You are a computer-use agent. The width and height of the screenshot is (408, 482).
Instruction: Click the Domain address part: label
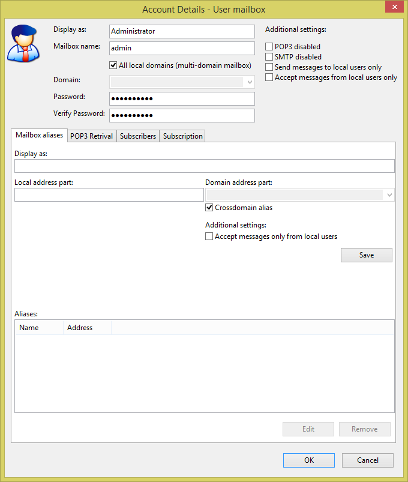point(239,183)
